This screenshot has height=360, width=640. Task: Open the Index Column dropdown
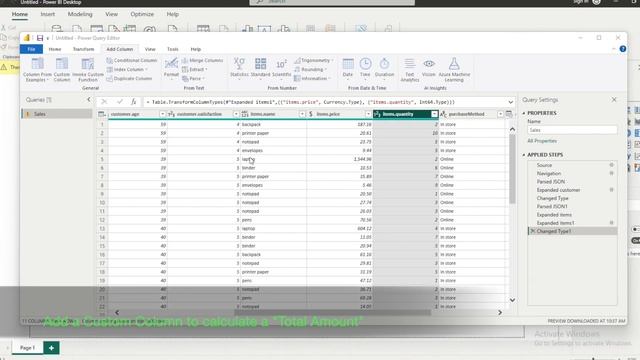127,69
